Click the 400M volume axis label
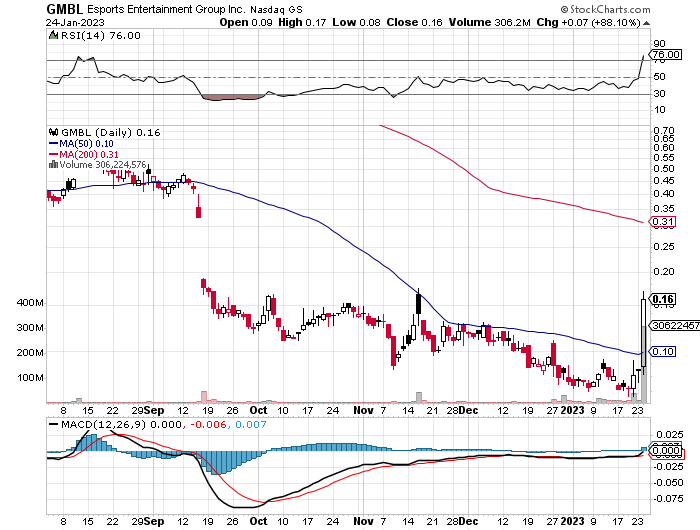The height and width of the screenshot is (530, 700). tap(30, 303)
